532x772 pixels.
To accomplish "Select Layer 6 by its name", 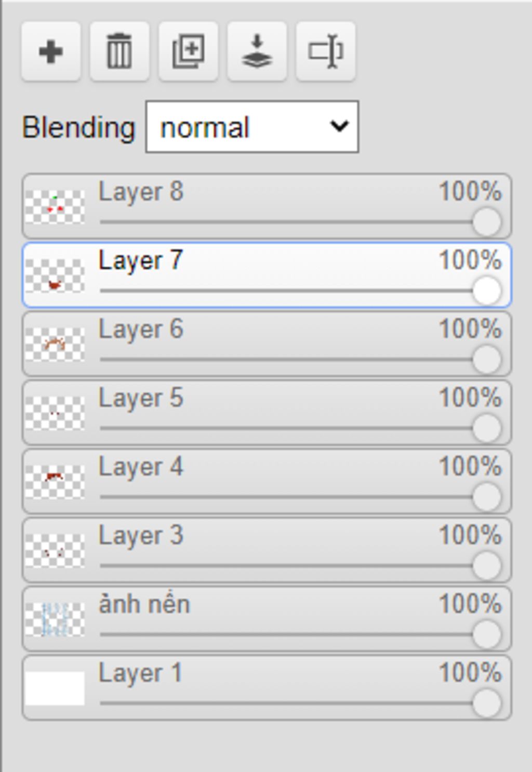I will click(141, 330).
